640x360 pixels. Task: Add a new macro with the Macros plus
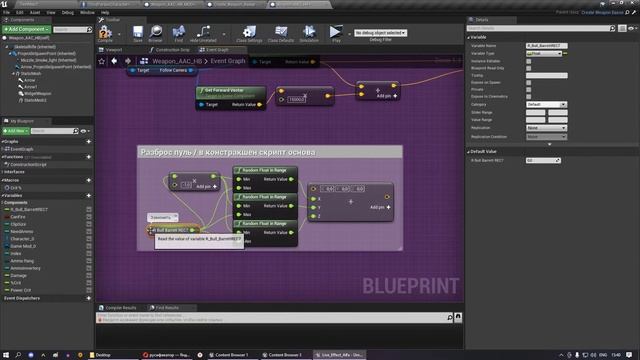pyautogui.click(x=89, y=180)
